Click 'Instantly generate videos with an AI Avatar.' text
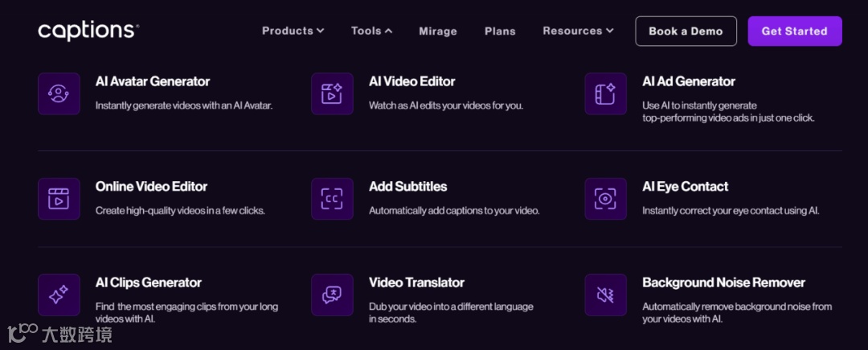 click(184, 105)
